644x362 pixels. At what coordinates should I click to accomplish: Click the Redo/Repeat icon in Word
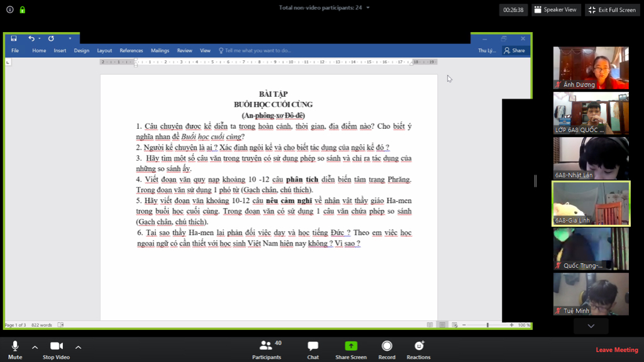[x=51, y=38]
